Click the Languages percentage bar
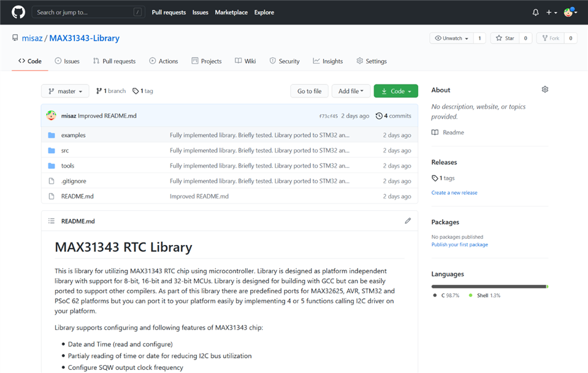The width and height of the screenshot is (588, 373). (x=489, y=286)
